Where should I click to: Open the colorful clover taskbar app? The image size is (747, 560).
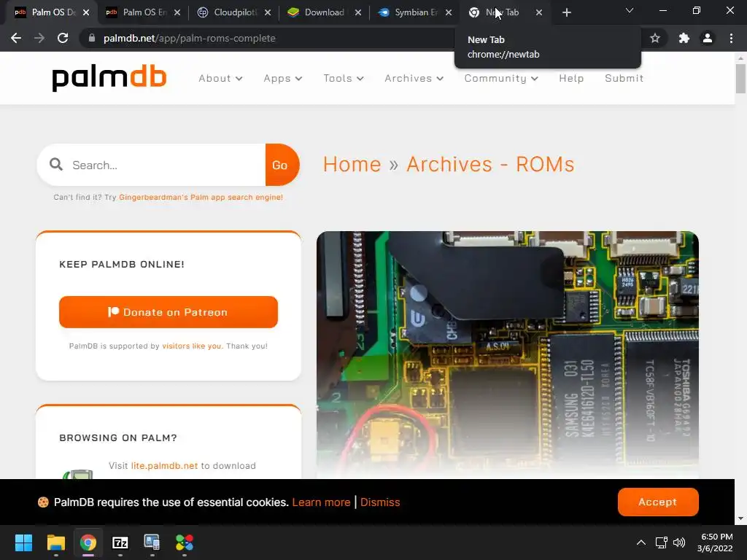[x=185, y=542]
